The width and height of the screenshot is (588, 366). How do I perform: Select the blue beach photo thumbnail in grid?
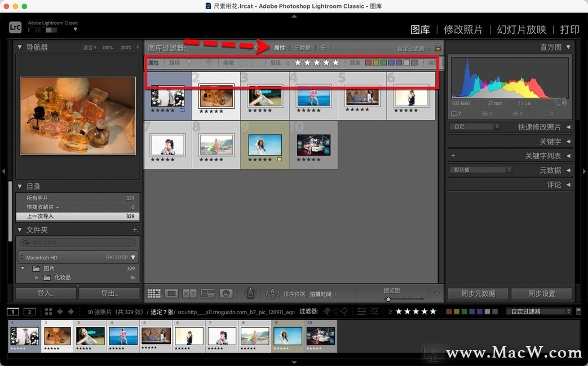coord(313,96)
